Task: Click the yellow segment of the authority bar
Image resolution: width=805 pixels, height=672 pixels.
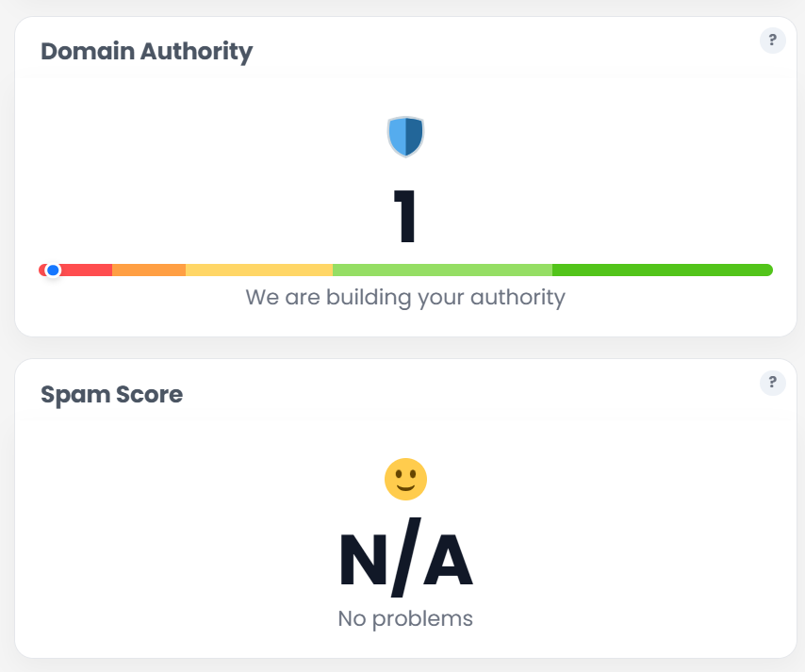Action: (259, 270)
